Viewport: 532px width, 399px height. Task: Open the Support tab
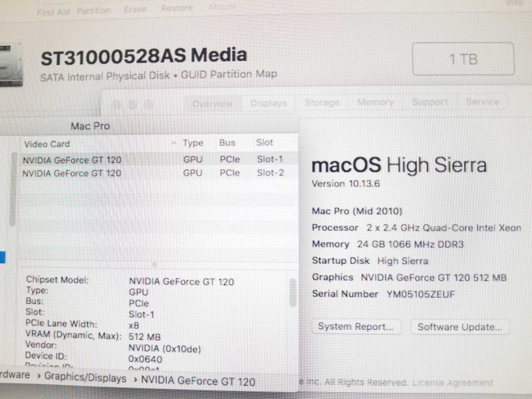[x=430, y=102]
